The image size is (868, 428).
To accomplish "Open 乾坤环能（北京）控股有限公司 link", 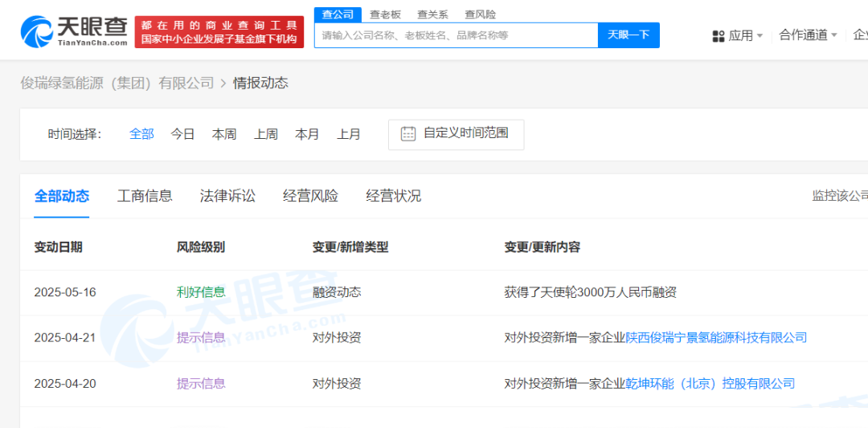I will tap(710, 383).
